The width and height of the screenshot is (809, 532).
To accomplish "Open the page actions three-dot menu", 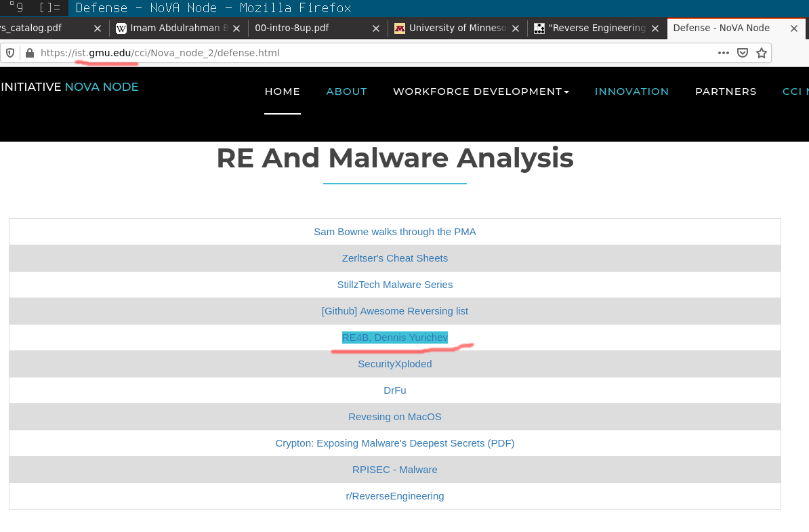I will [724, 53].
